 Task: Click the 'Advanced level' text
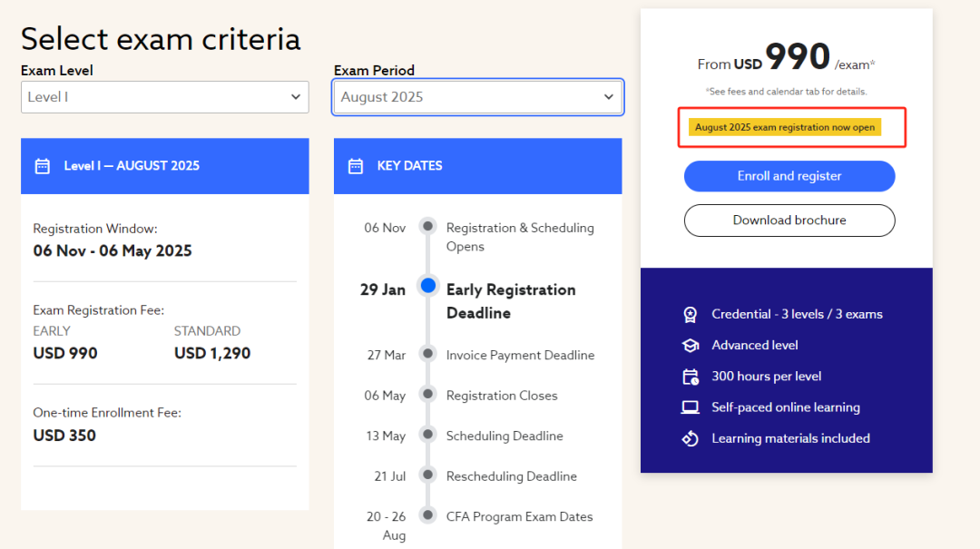pos(754,345)
